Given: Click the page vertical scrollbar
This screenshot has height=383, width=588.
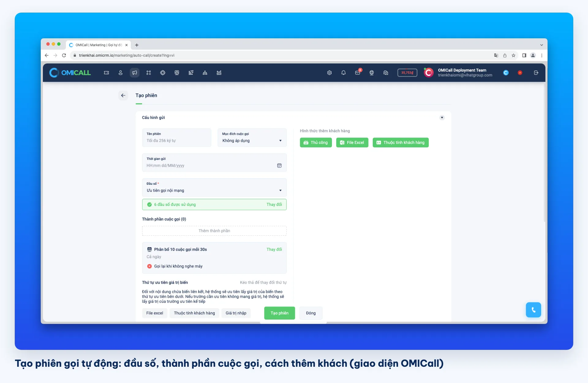Looking at the screenshot, I should point(544,153).
